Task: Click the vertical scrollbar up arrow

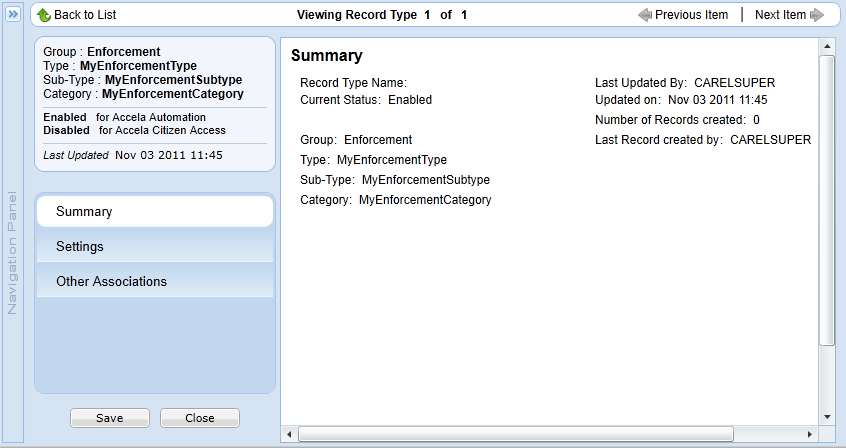Action: (827, 47)
